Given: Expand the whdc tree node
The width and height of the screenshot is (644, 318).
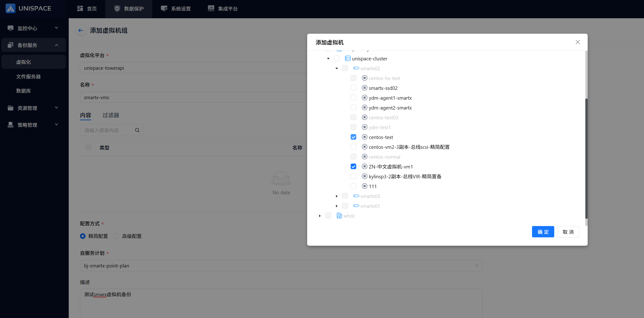Looking at the screenshot, I should click(320, 216).
